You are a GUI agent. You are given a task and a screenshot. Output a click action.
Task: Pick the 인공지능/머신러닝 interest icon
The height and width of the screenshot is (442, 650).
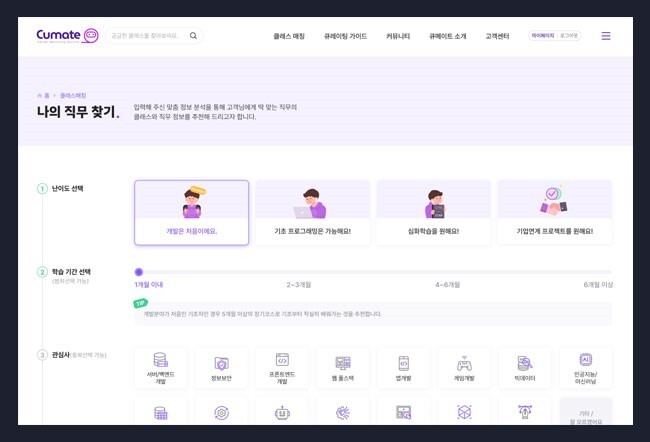pos(586,362)
